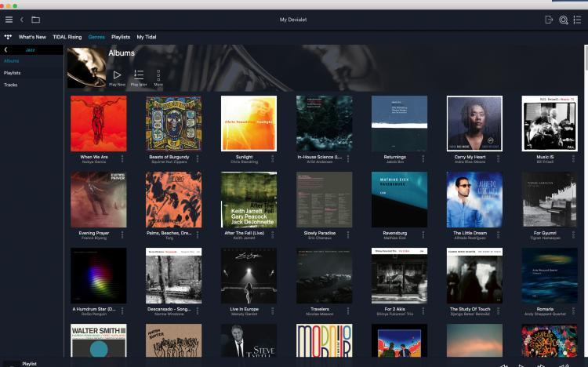Open options dots for Beasts of Burgundy
This screenshot has width=588, height=367.
coord(198,158)
